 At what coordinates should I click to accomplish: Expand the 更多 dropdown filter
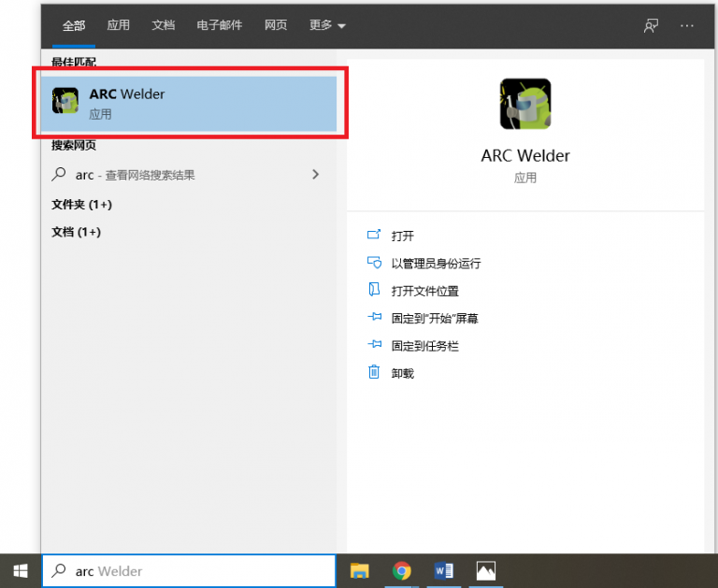[327, 25]
